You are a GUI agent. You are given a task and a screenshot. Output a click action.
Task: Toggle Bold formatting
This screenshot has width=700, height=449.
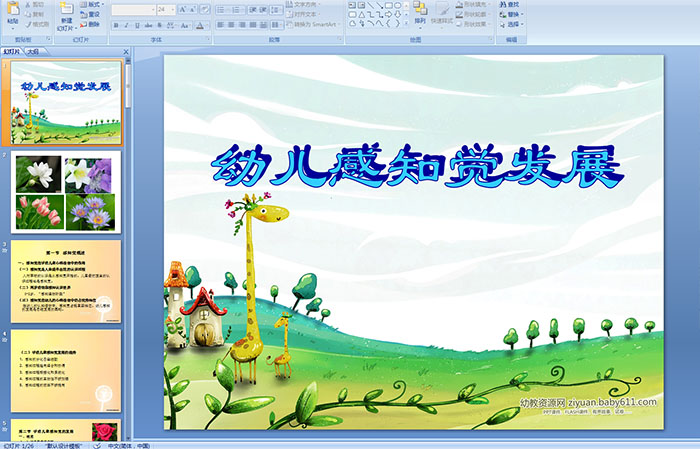click(116, 25)
